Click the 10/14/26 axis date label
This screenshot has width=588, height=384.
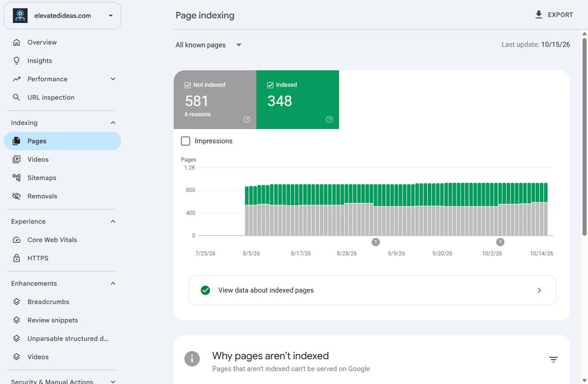(x=541, y=254)
